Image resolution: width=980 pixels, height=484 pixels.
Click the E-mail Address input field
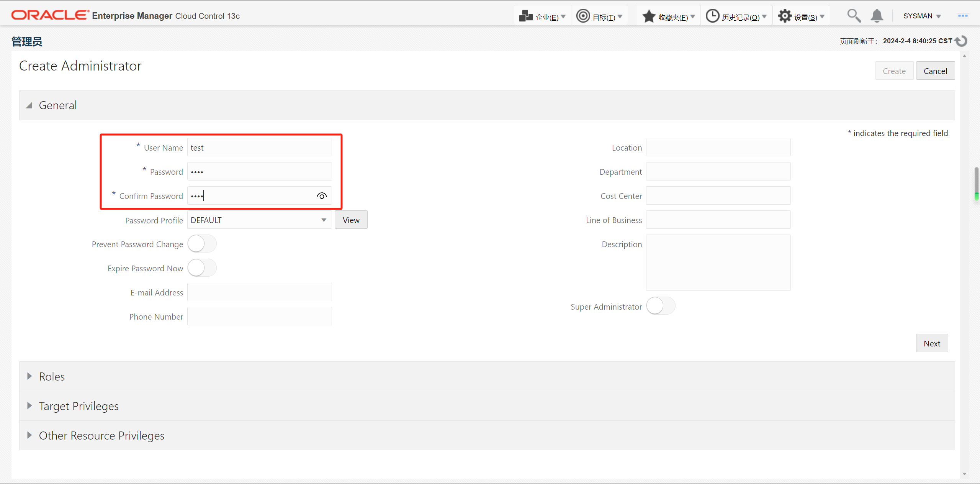coord(259,292)
